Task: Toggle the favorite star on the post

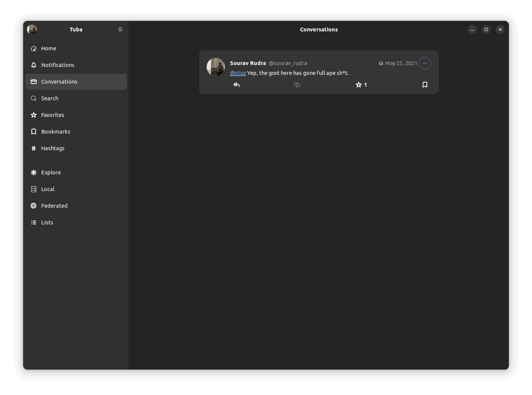Action: tap(358, 85)
